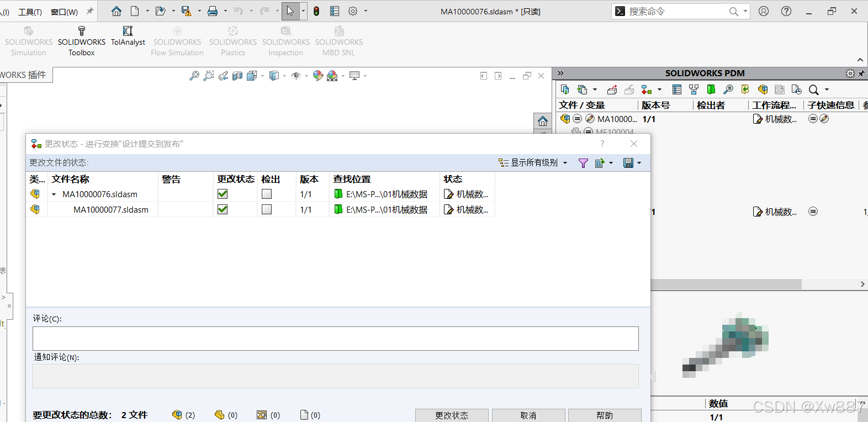Uncheck Change State for MA10000077.sldasm
This screenshot has height=422, width=868.
pyautogui.click(x=223, y=209)
